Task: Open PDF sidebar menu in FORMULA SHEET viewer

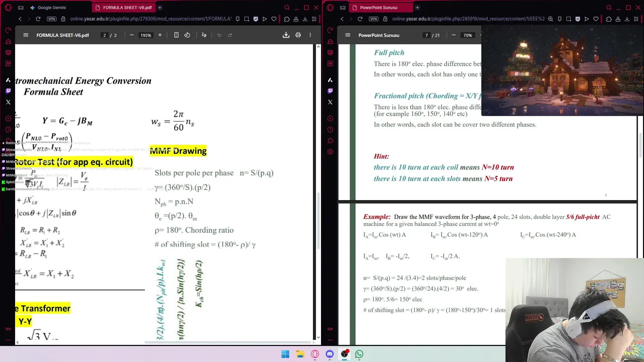Action: [26, 35]
